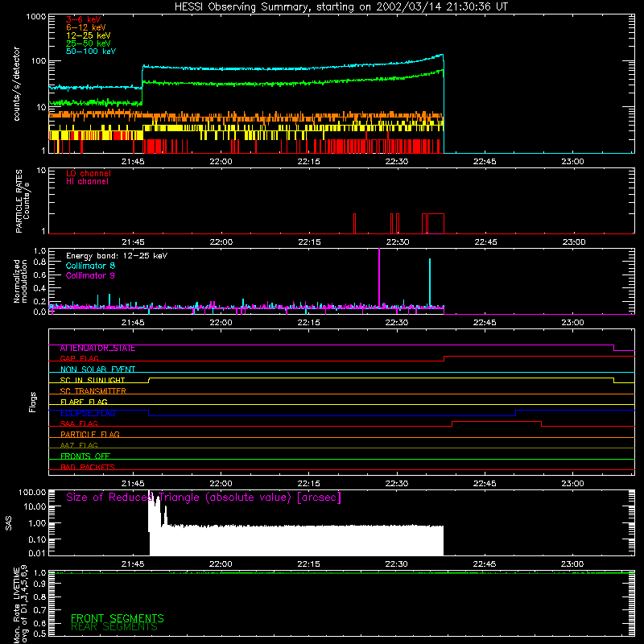Click the SAA_FLAG label
The width and height of the screenshot is (644, 644).
coord(79,423)
